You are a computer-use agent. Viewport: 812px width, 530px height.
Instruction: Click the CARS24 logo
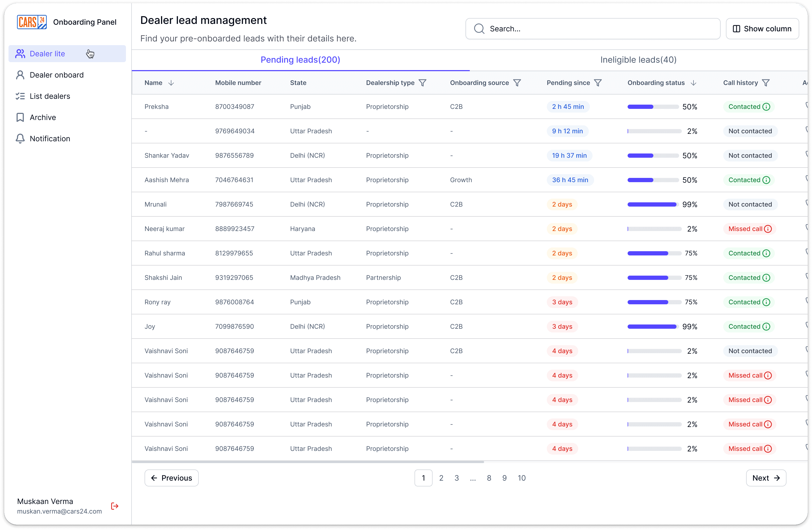pyautogui.click(x=32, y=22)
